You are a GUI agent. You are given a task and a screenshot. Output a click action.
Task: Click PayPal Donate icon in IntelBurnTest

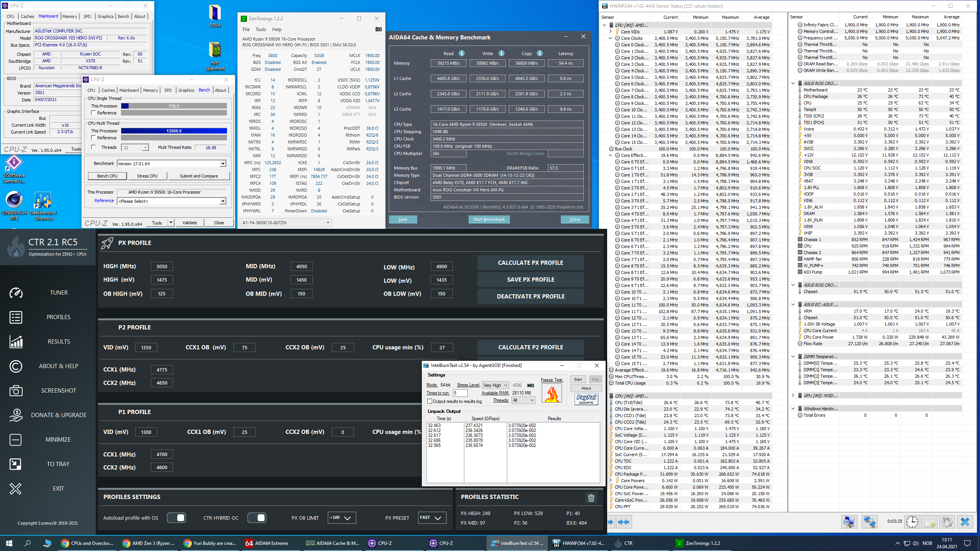[x=586, y=399]
